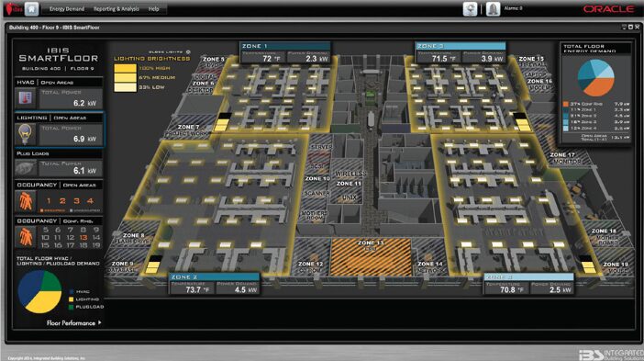Click Zone 13 orange hatched area

coord(371,257)
